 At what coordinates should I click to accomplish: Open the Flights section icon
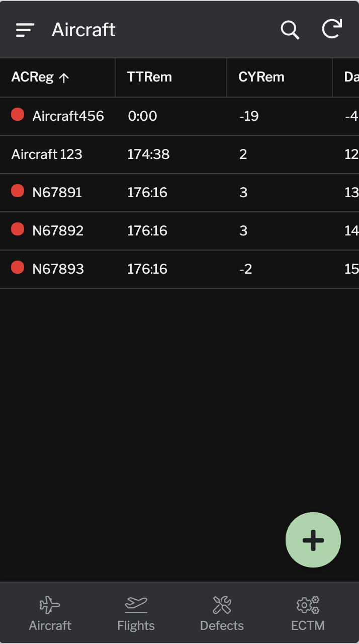pyautogui.click(x=136, y=604)
